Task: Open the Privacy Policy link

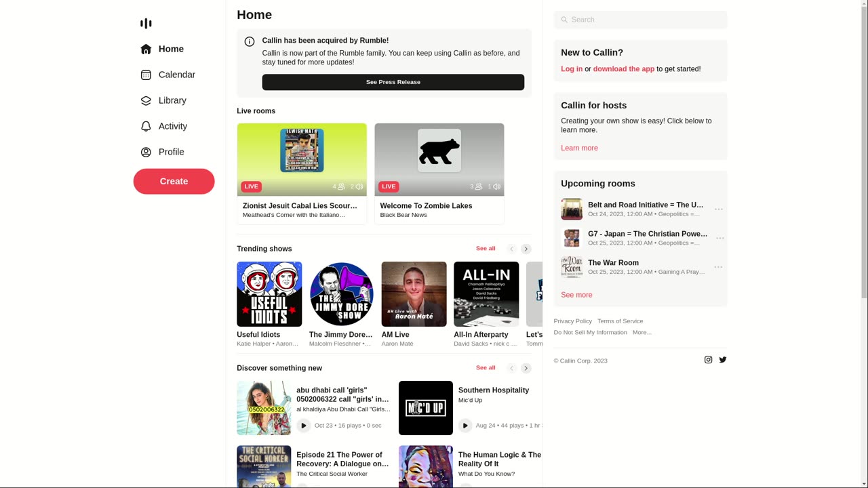Action: click(x=573, y=321)
